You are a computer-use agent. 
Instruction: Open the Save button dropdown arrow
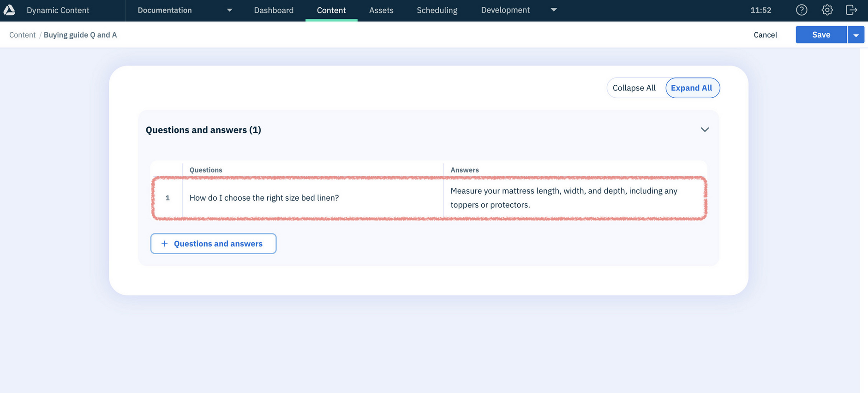[856, 35]
